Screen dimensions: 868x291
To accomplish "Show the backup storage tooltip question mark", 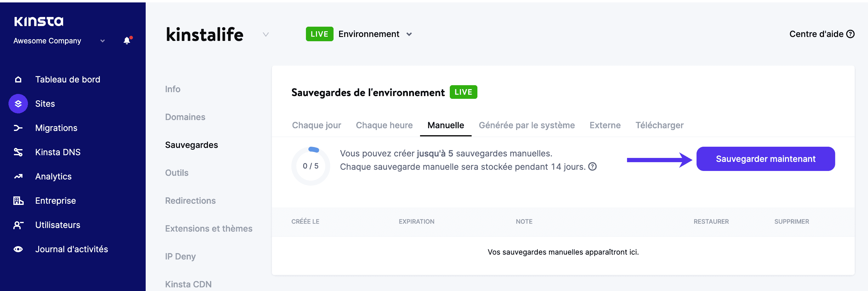I will pyautogui.click(x=593, y=166).
